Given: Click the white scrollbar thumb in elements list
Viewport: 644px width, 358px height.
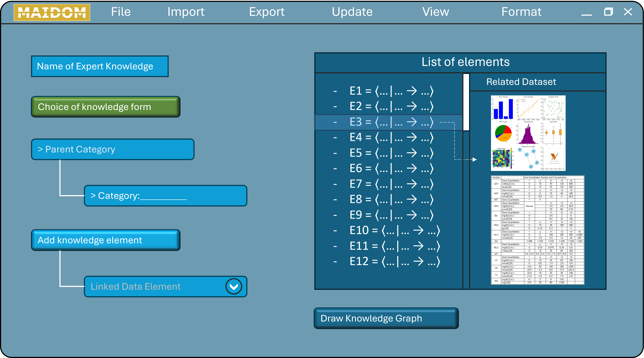Looking at the screenshot, I should tap(466, 102).
